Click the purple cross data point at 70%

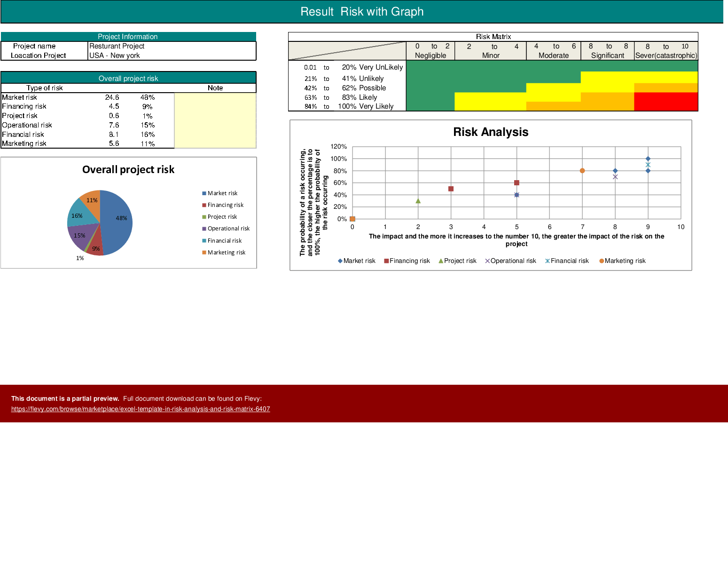[x=615, y=177]
